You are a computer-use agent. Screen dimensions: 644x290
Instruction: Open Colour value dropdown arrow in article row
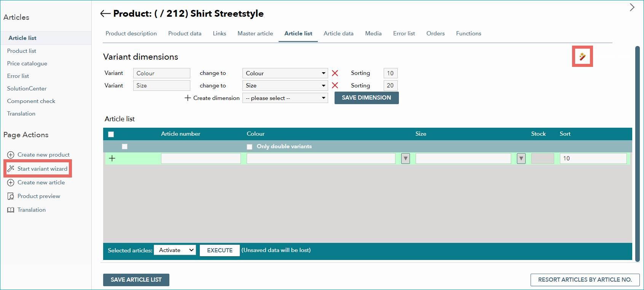pos(405,158)
